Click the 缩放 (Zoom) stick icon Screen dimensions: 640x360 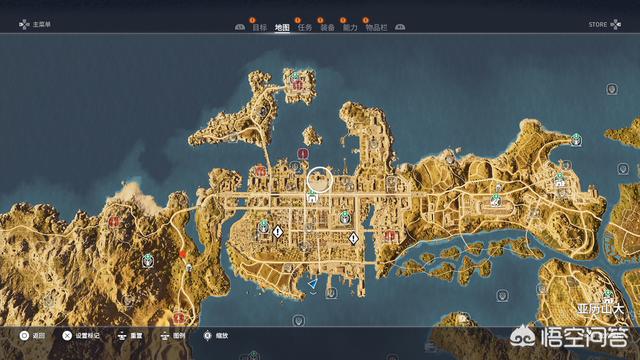coord(207,336)
